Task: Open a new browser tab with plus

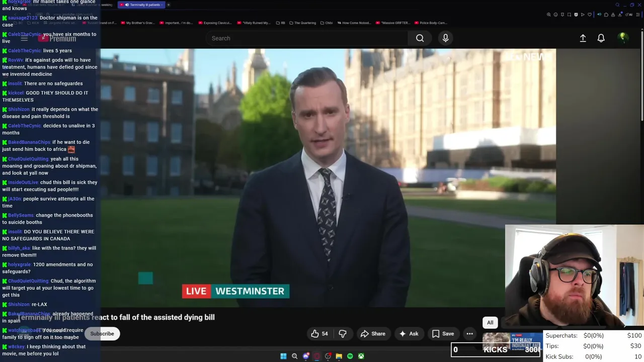Action: tap(169, 5)
